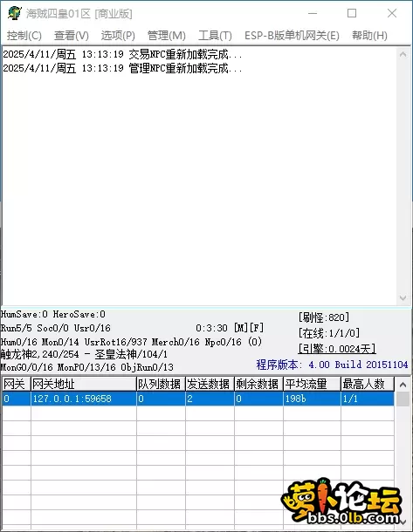This screenshot has width=413, height=532.
Task: Click the Hum0/16 Mon0/14 status line
Action: pos(131,342)
